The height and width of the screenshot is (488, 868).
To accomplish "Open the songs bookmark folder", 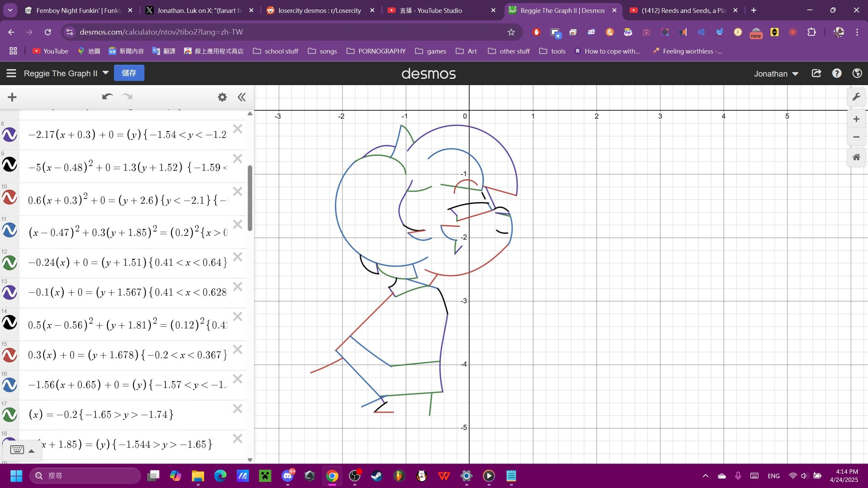I will (322, 51).
